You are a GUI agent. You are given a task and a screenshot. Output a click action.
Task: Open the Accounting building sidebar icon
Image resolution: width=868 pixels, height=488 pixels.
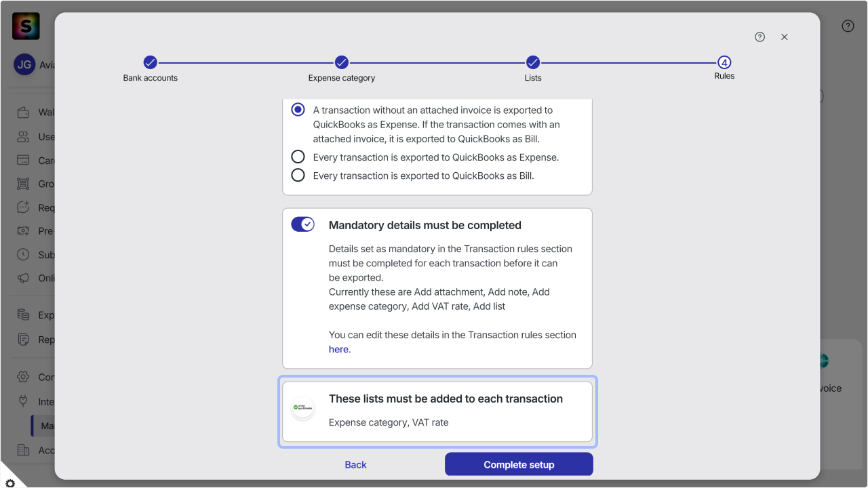pyautogui.click(x=24, y=450)
